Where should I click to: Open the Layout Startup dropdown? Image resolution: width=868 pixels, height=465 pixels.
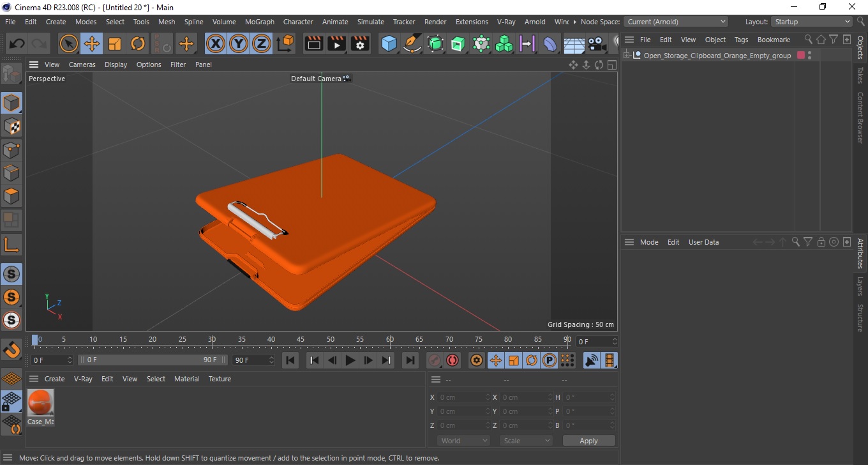(x=812, y=22)
